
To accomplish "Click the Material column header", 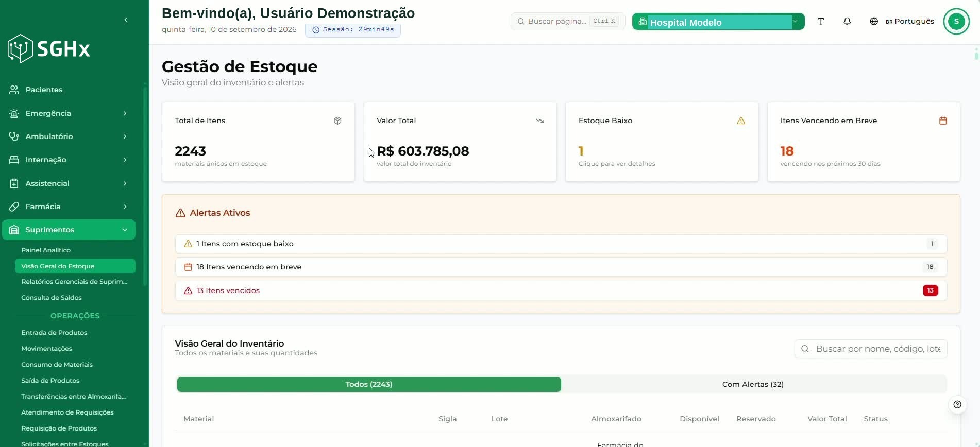I will point(198,419).
